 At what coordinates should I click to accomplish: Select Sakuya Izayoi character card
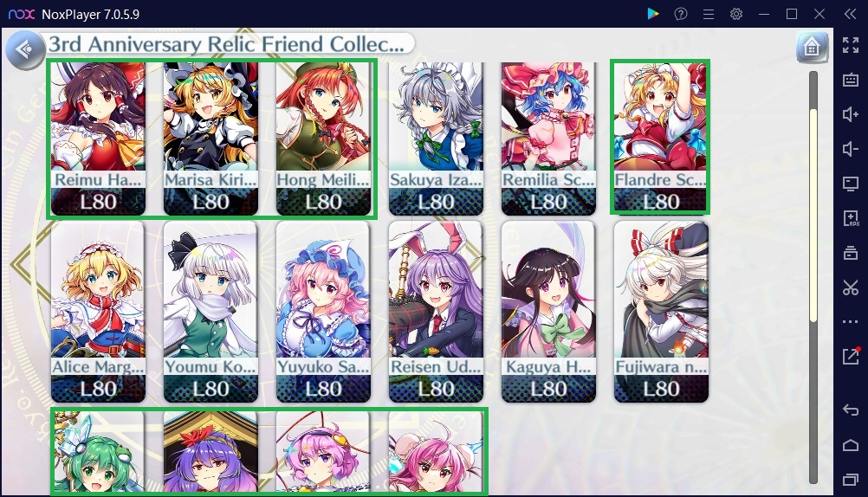[437, 139]
